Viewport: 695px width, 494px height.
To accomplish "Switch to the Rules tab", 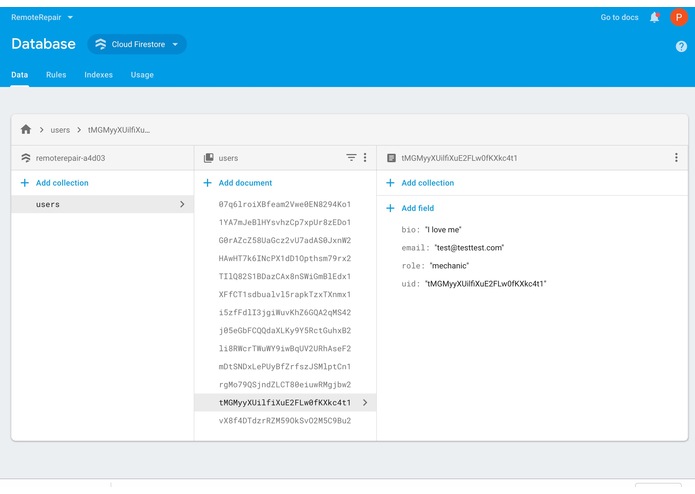I will pyautogui.click(x=56, y=74).
